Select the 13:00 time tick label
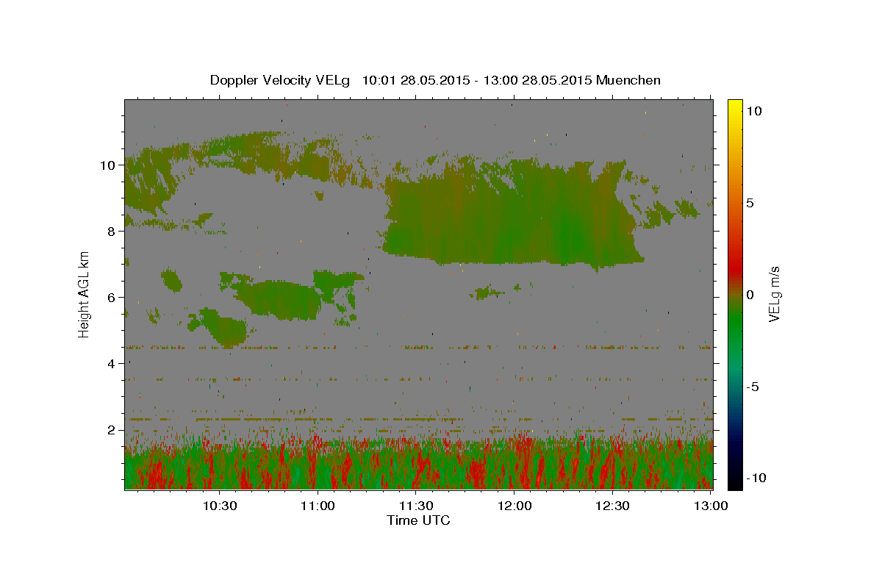 [711, 506]
